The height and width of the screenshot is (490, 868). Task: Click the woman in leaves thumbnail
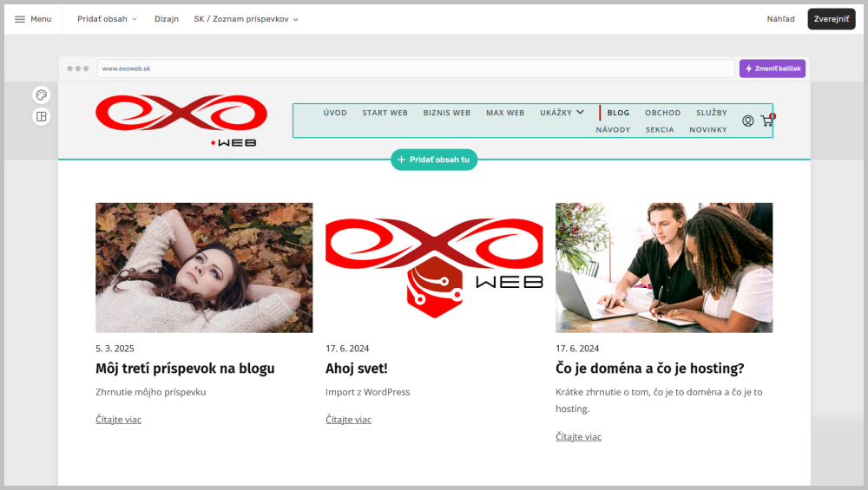point(204,268)
